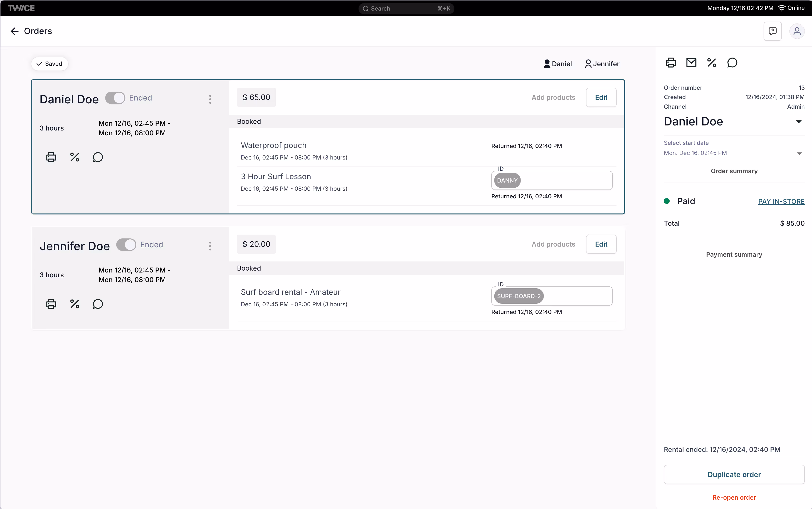The width and height of the screenshot is (812, 509).
Task: Toggle Jennifer Doe's Ended switch
Action: [x=126, y=245]
